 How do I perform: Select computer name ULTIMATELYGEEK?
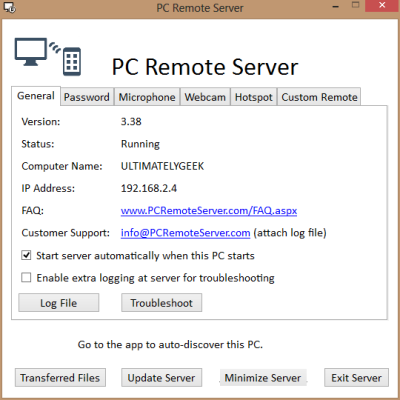click(162, 166)
